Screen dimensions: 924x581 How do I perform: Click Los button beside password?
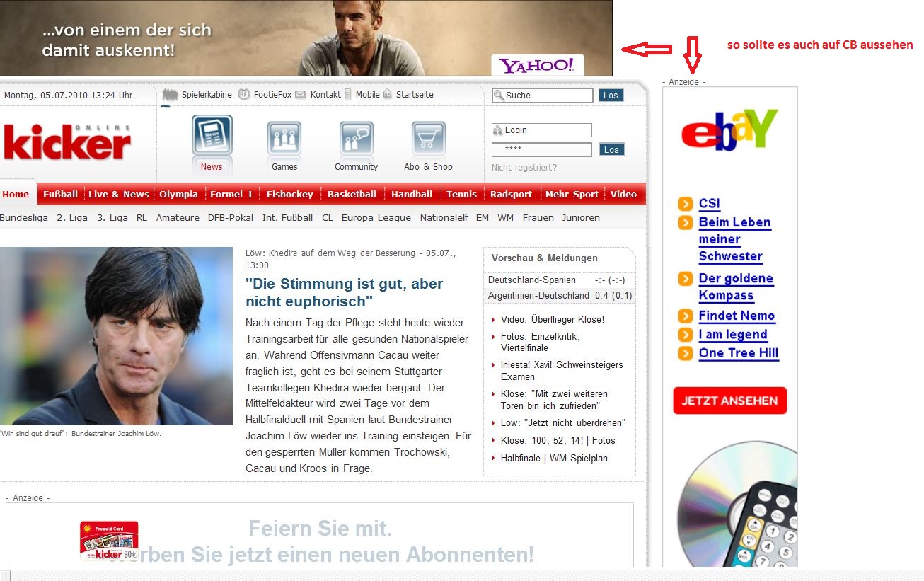click(612, 149)
